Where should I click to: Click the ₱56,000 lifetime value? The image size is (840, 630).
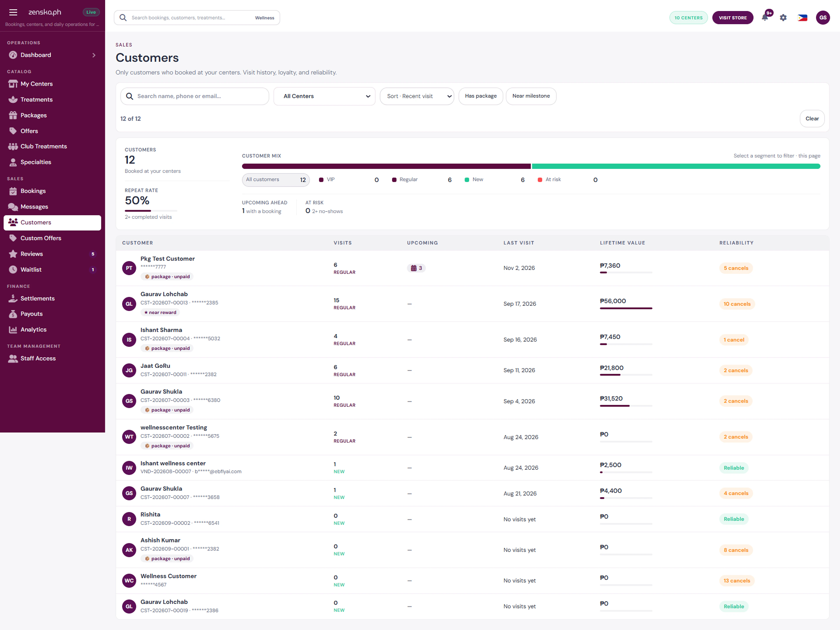612,301
